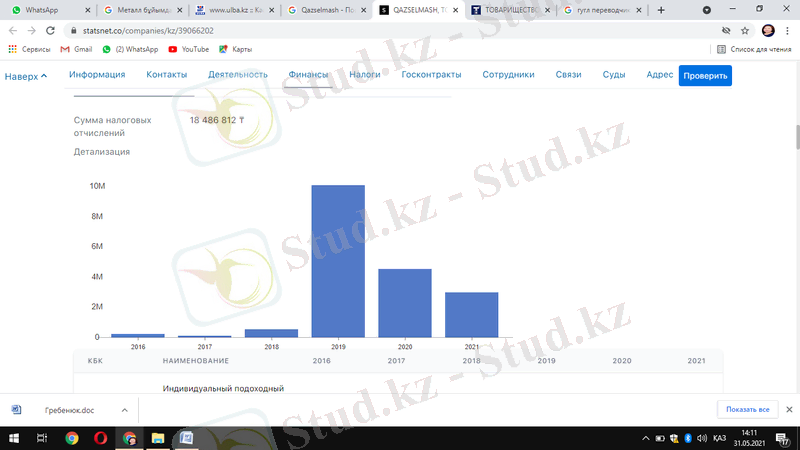Open the YouTube bookmark

(x=189, y=49)
